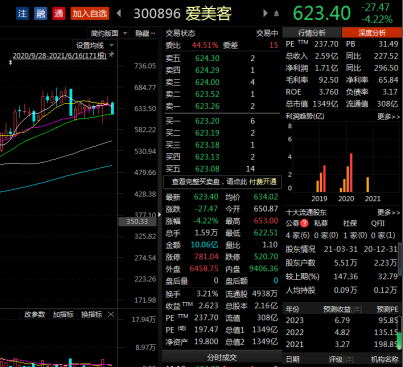Switch to 深度分析 tab
This screenshot has width=403, height=367.
(372, 33)
